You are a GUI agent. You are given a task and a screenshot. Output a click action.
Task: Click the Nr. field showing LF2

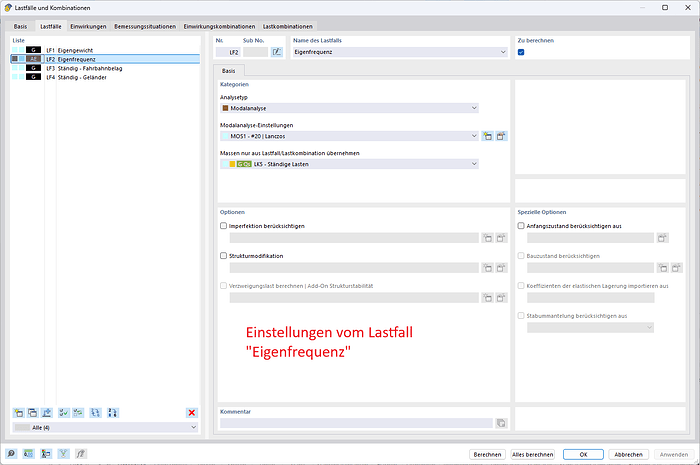(x=228, y=52)
